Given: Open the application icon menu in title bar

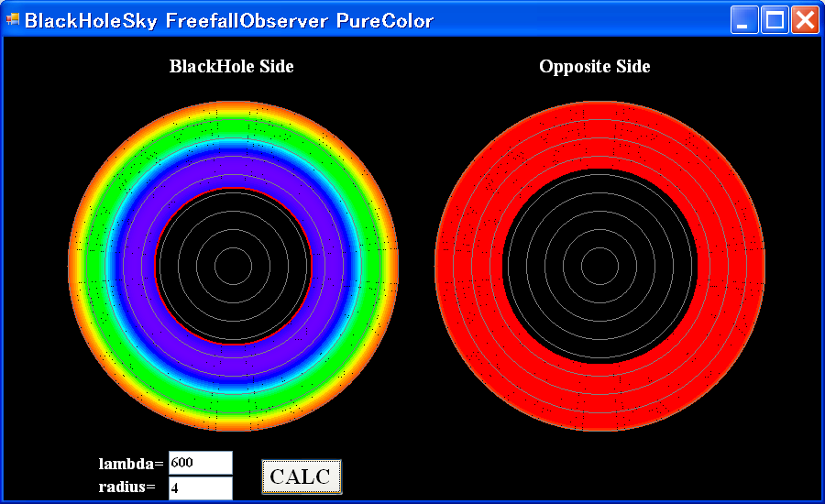Looking at the screenshot, I should [x=13, y=20].
